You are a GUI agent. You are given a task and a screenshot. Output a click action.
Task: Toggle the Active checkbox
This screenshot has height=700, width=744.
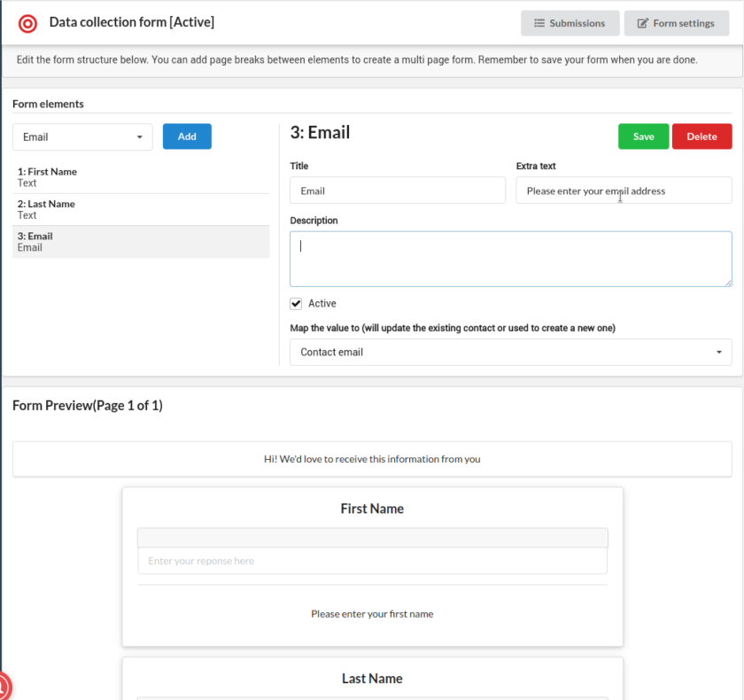point(296,303)
